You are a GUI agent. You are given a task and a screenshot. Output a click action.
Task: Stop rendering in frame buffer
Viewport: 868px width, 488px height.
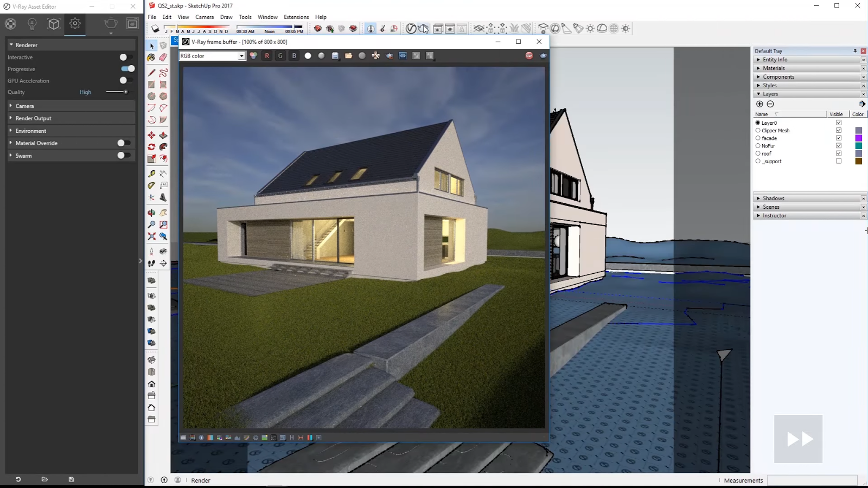pos(529,56)
